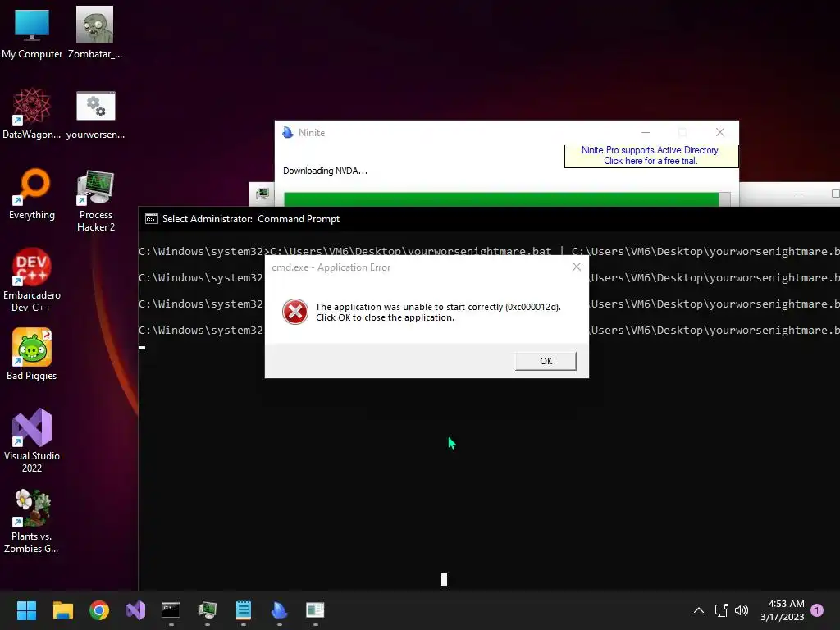Switch to Process Hacker taskbar button
Image resolution: width=840 pixels, height=630 pixels.
(208, 610)
